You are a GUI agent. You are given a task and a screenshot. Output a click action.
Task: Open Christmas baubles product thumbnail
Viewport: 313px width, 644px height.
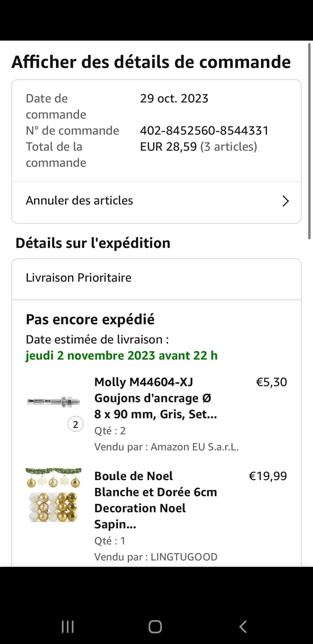(54, 495)
